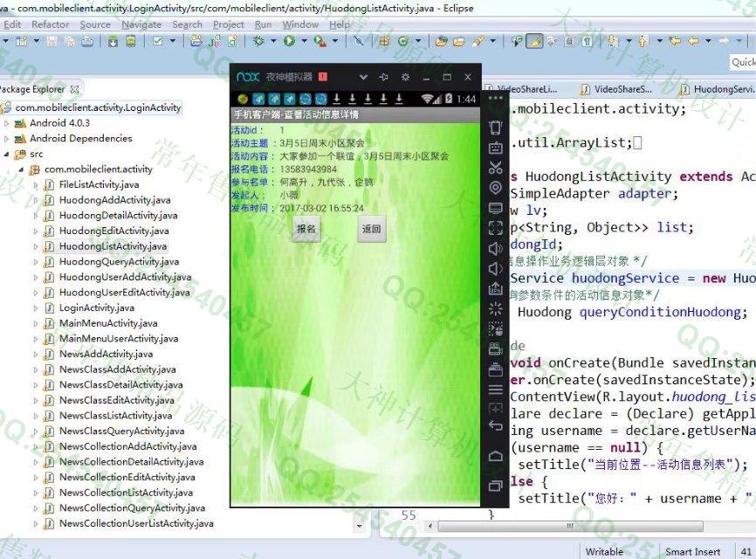Open the Nox title bar dropdown chevron
756x559 pixels.
coord(363,77)
